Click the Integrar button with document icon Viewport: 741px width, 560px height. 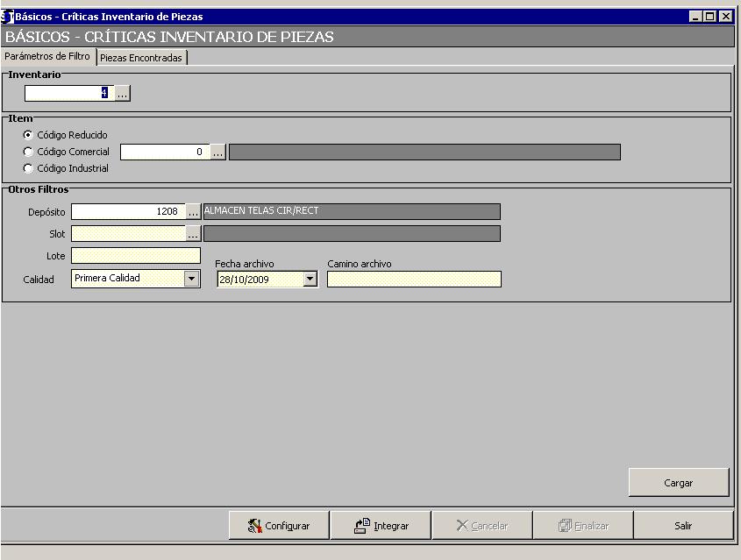(x=381, y=526)
